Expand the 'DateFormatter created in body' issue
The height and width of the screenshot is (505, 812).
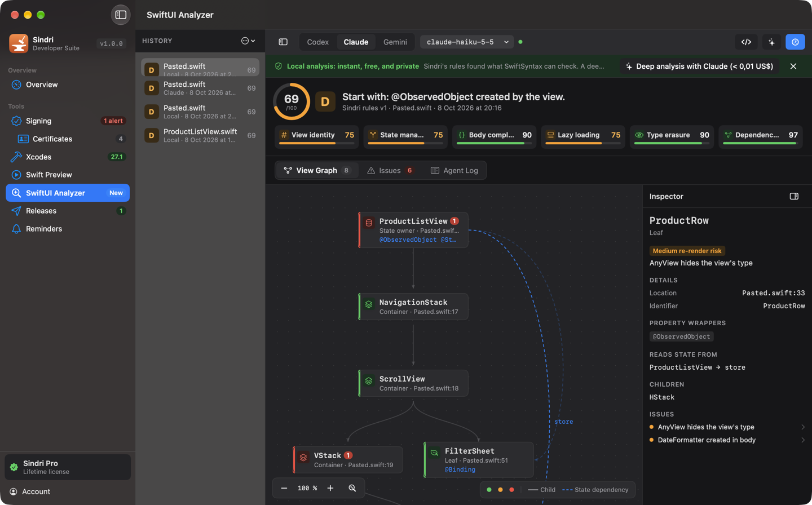(727, 440)
